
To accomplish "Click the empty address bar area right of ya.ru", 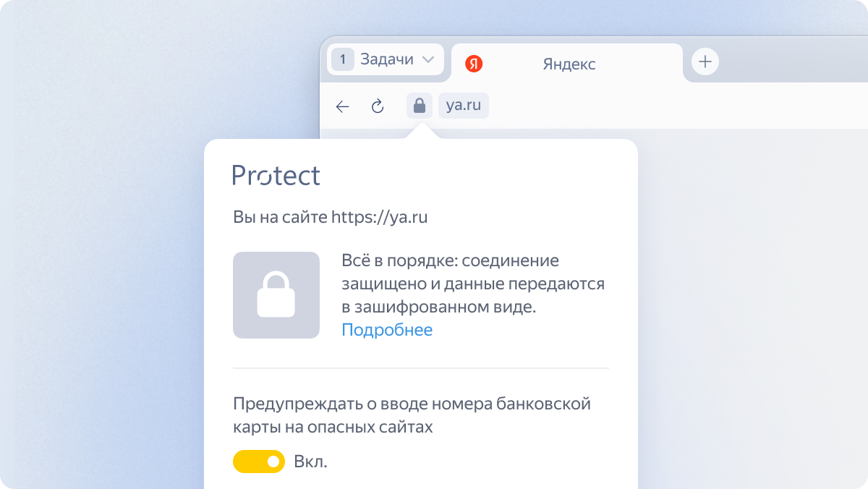I will coord(678,106).
